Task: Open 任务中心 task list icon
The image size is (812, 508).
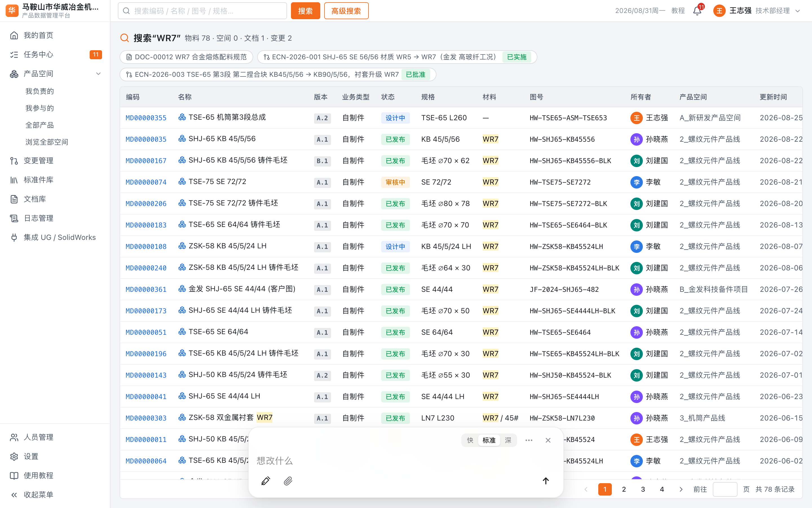Action: 14,54
